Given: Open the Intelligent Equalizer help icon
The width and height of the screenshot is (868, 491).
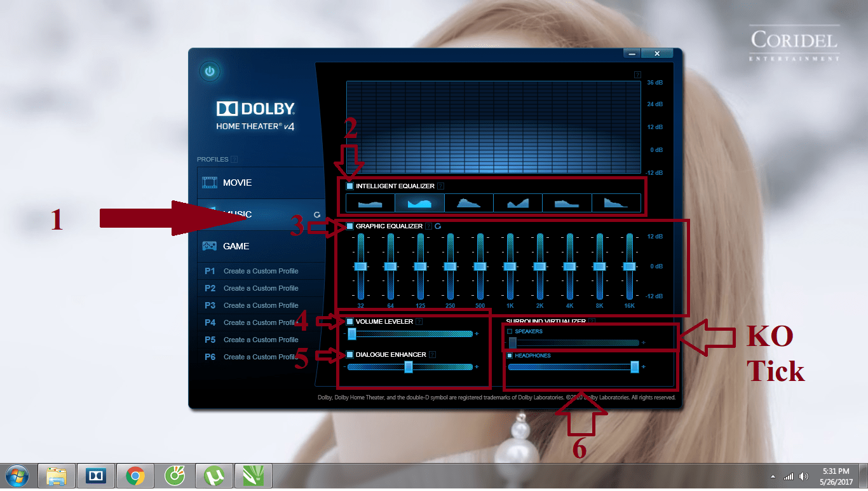Looking at the screenshot, I should [x=441, y=186].
